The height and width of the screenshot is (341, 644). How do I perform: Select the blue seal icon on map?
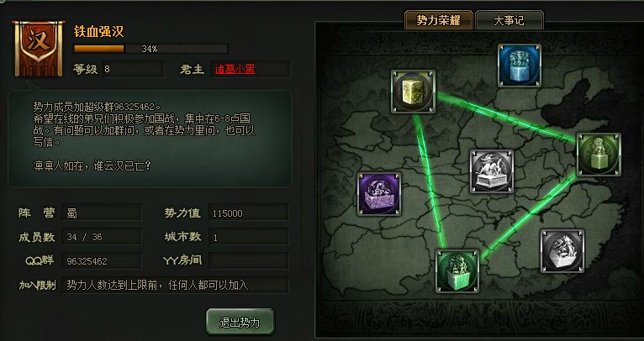click(520, 66)
